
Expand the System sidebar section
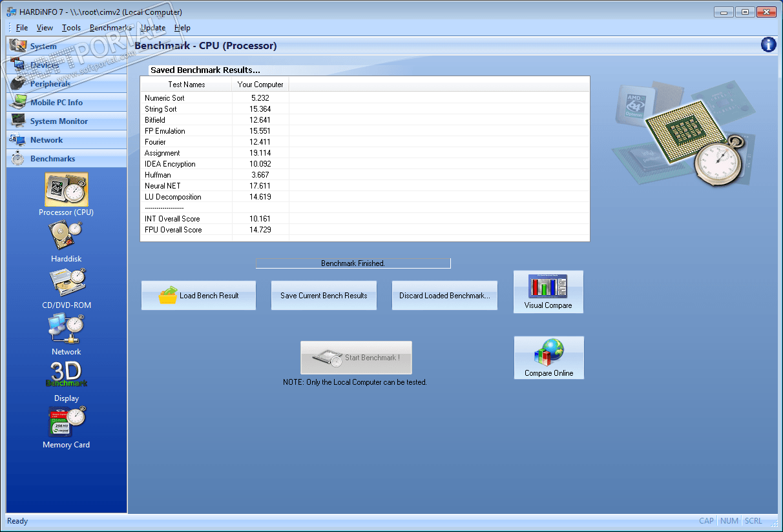point(67,46)
